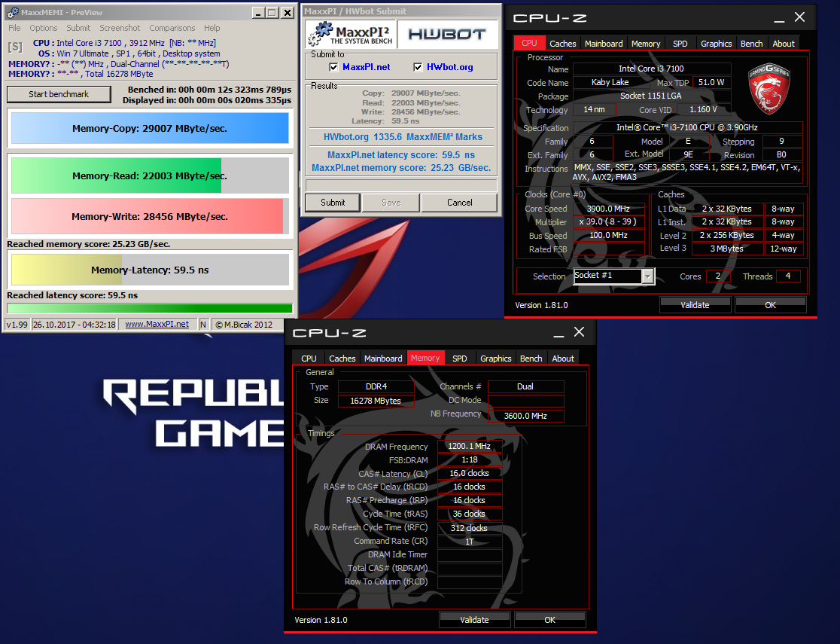The image size is (840, 644).
Task: Click the green progress bar in MaxxMEM
Action: coord(150,308)
